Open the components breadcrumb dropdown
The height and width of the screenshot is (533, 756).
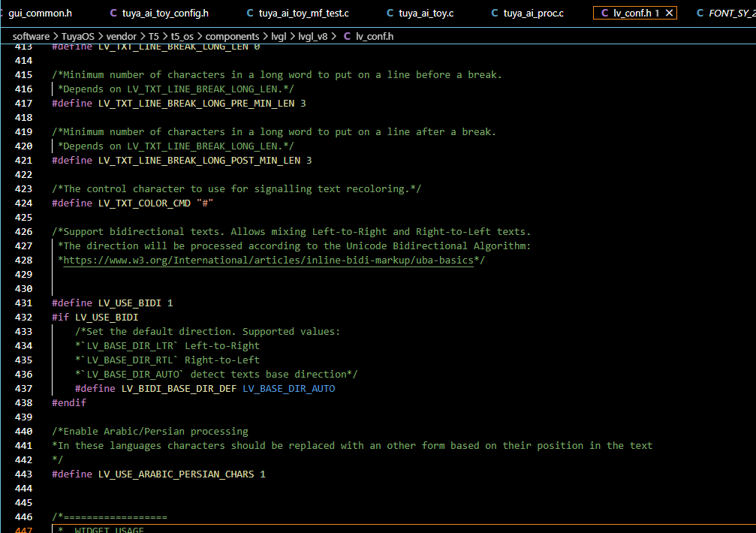(231, 36)
